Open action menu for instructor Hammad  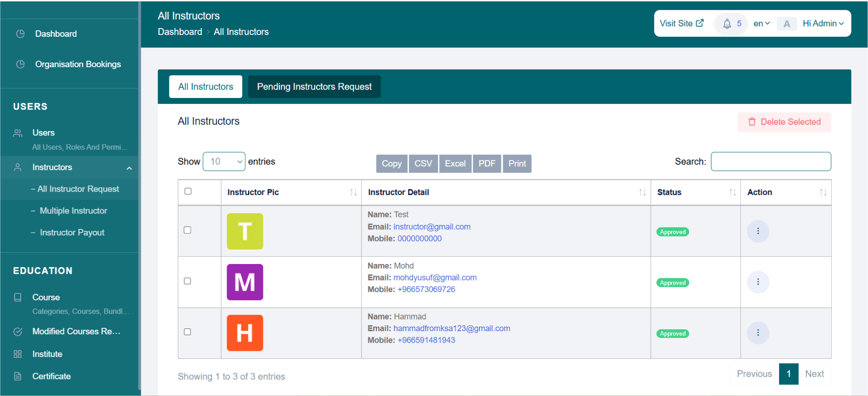[x=758, y=333]
